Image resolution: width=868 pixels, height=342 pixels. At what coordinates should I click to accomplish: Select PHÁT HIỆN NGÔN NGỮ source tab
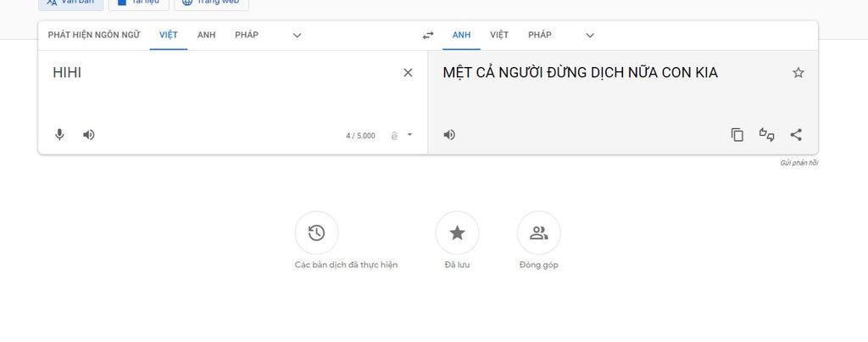(x=94, y=35)
